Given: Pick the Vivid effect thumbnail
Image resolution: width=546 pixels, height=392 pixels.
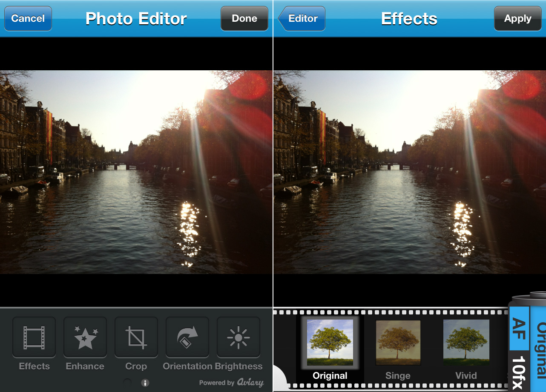Looking at the screenshot, I should click(x=466, y=343).
